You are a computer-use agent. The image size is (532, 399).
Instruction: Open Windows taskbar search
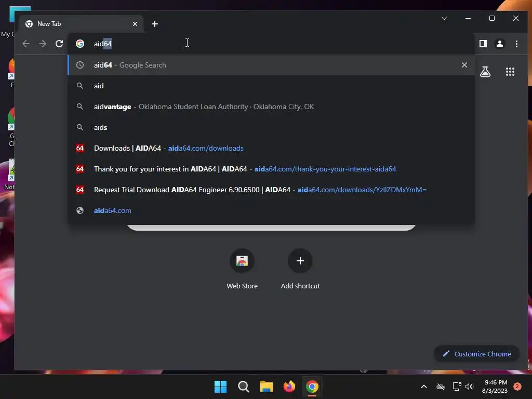click(x=243, y=387)
